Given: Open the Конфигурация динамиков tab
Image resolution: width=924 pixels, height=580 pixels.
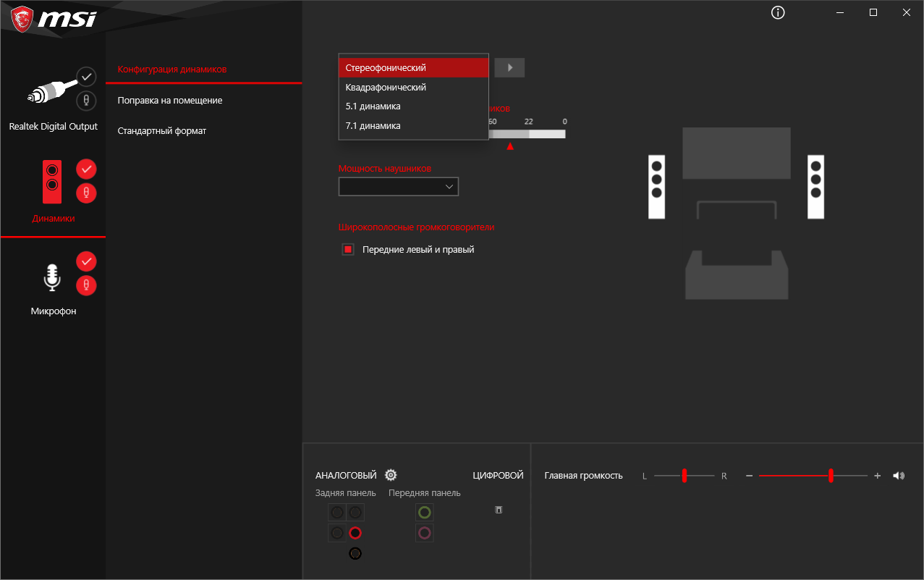Looking at the screenshot, I should pos(172,70).
